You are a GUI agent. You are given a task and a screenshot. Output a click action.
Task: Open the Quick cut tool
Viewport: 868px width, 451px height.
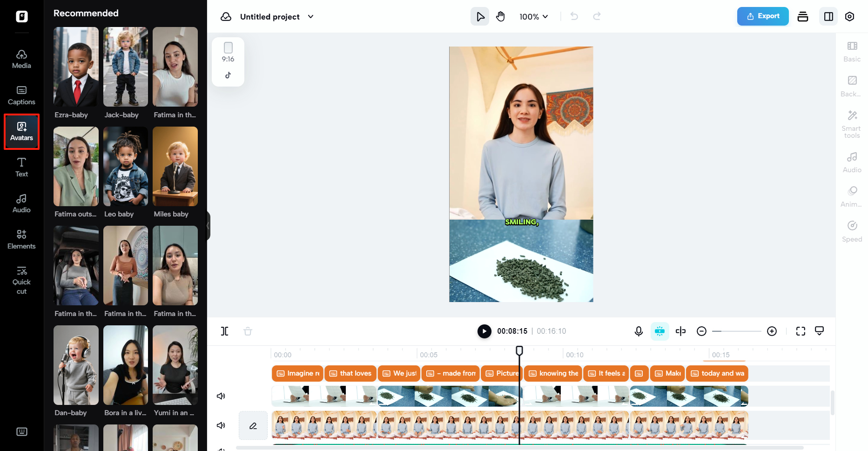pos(21,280)
